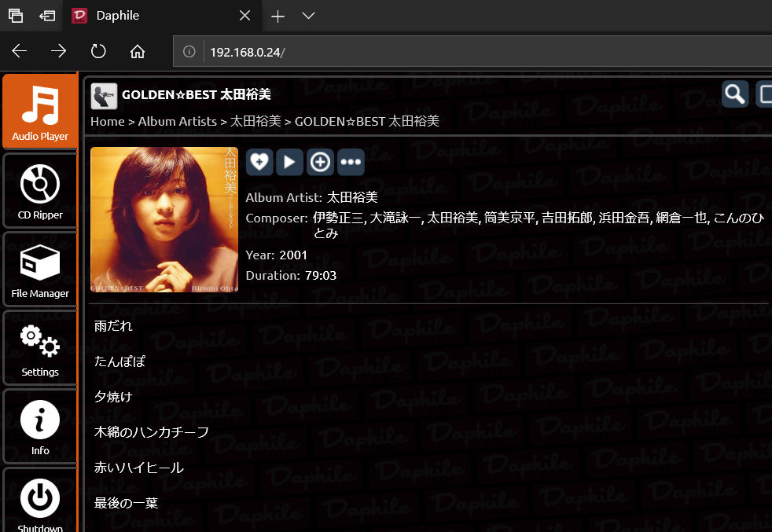The width and height of the screenshot is (772, 532).
Task: Expand the browser tab list chevron
Action: (308, 16)
